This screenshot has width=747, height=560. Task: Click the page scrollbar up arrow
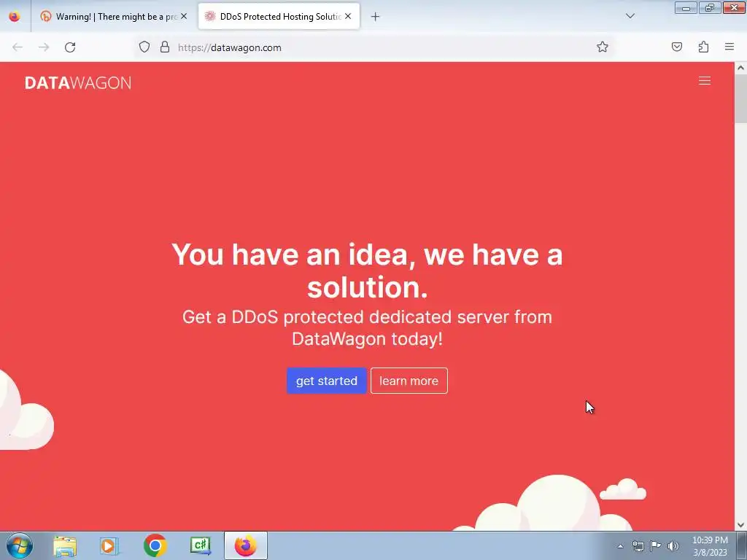[741, 68]
